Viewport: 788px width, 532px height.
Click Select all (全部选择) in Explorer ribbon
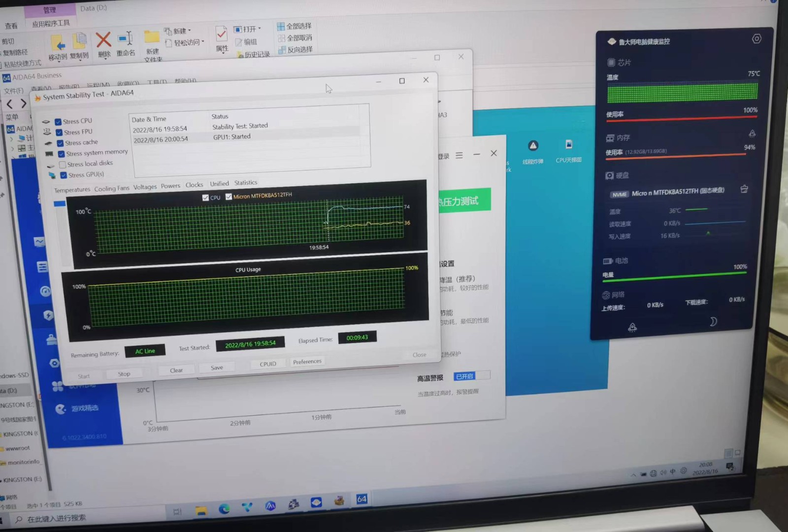pos(294,26)
